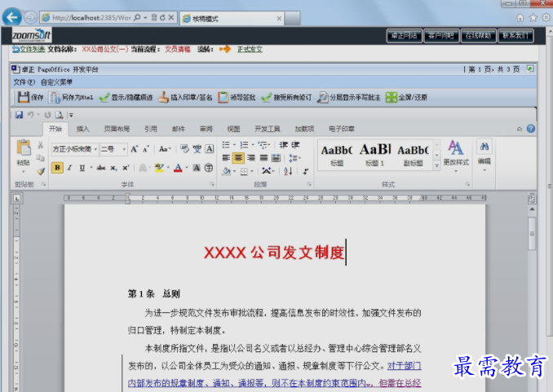Click 卓正网站 header button
Image resolution: width=553 pixels, height=392 pixels.
coord(405,36)
